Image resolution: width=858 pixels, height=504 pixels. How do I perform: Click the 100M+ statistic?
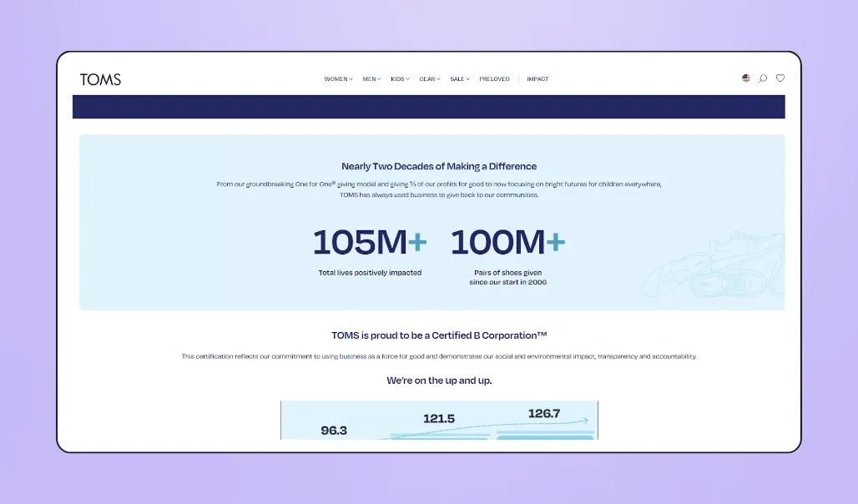pos(507,242)
